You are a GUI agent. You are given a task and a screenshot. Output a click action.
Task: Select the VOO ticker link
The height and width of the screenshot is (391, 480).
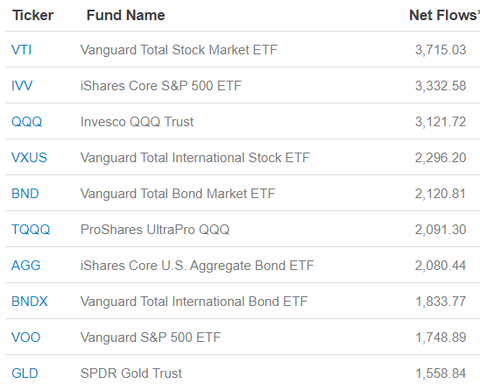click(x=26, y=338)
